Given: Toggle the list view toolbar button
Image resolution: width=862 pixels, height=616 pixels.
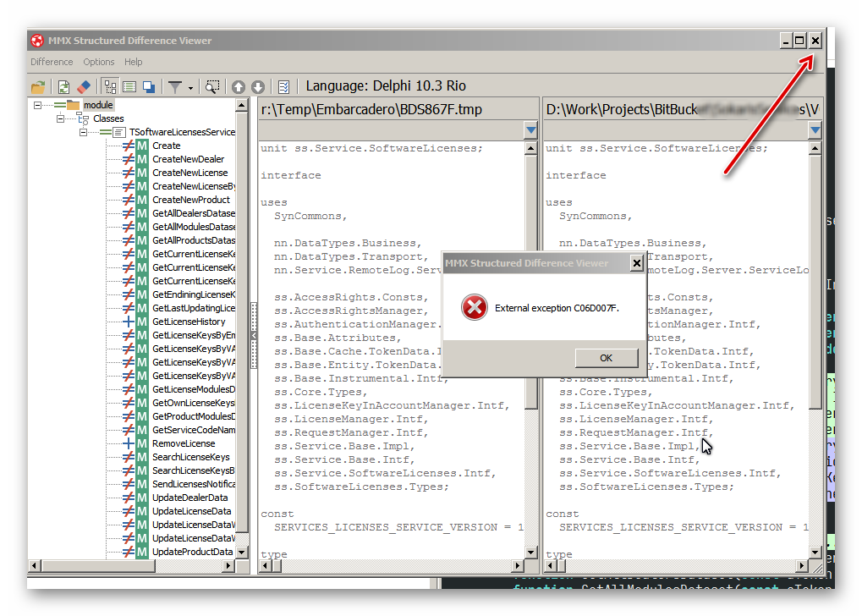Looking at the screenshot, I should 129,87.
